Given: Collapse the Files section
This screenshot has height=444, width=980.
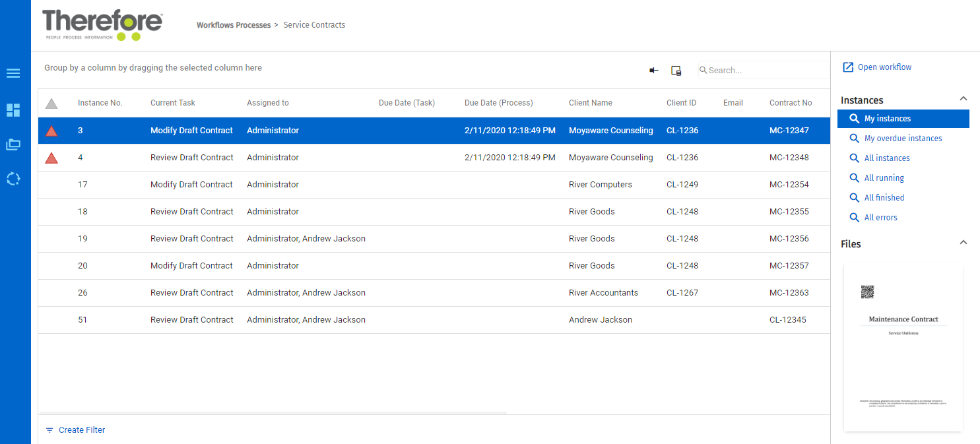Looking at the screenshot, I should pyautogui.click(x=963, y=243).
